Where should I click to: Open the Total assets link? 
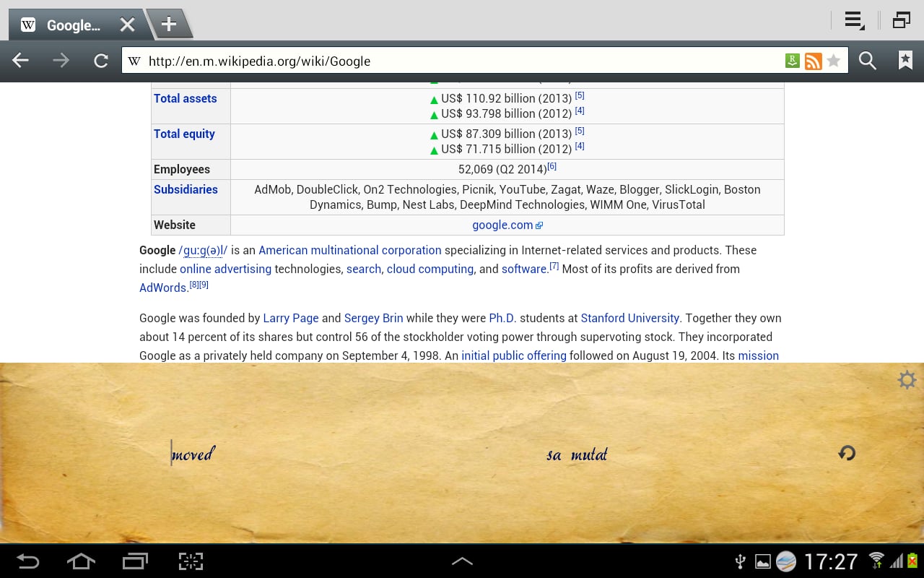(x=185, y=98)
